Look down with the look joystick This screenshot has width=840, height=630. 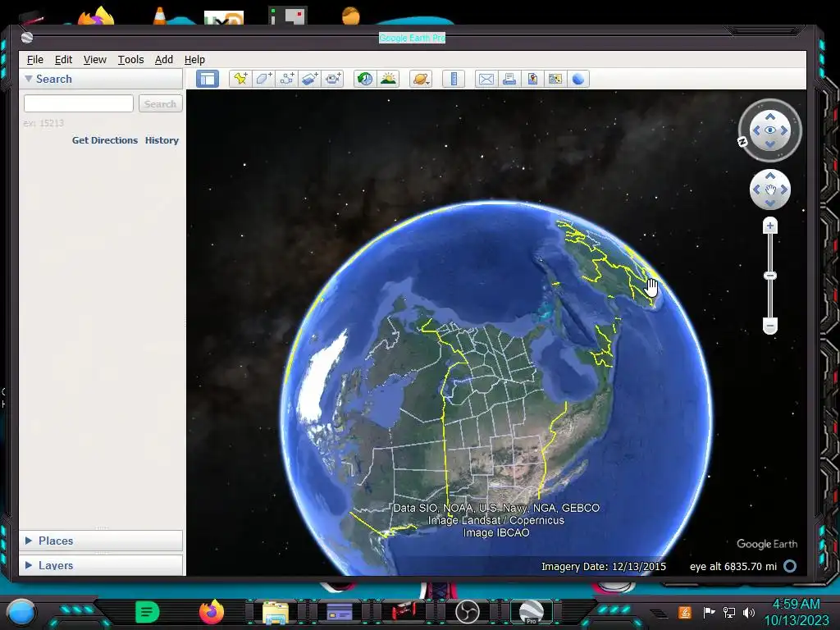coord(769,144)
